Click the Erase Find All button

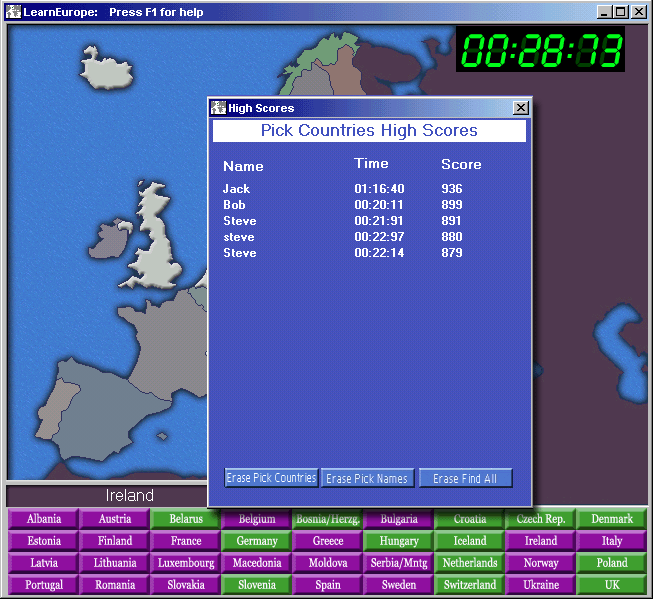point(465,478)
